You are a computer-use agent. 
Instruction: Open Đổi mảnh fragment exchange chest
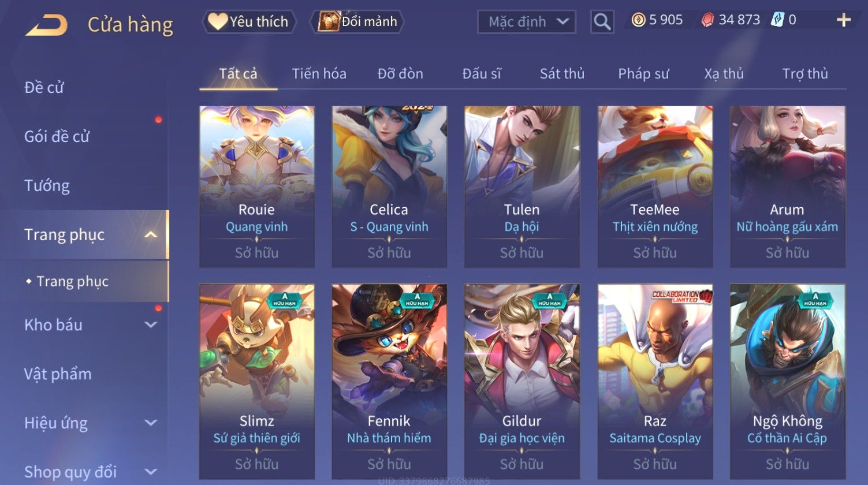pos(357,21)
